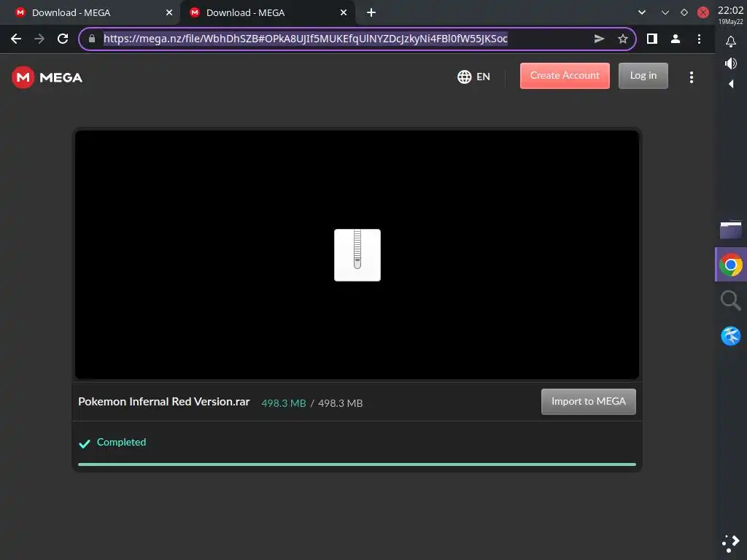Image resolution: width=747 pixels, height=560 pixels.
Task: Bookmark this page with the star icon
Action: tap(623, 39)
